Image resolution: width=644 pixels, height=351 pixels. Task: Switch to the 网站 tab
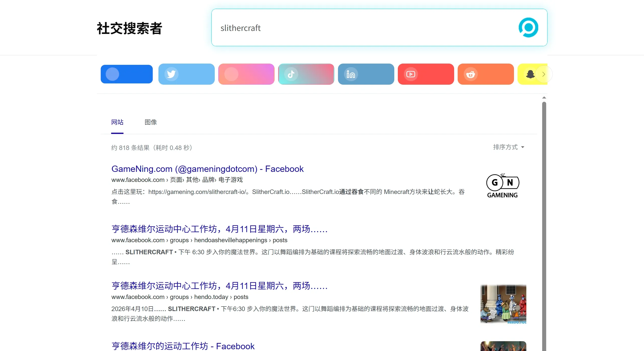pos(117,122)
